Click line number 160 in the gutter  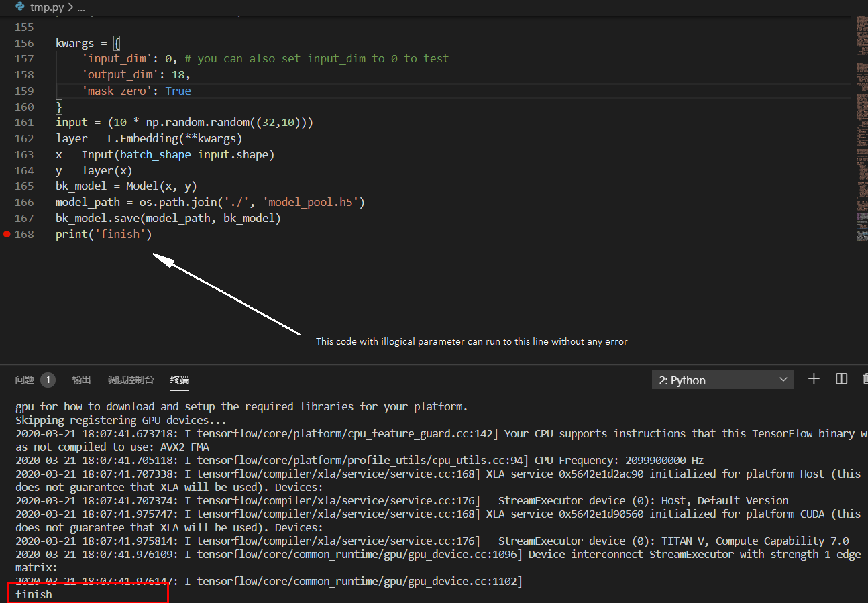pyautogui.click(x=23, y=107)
